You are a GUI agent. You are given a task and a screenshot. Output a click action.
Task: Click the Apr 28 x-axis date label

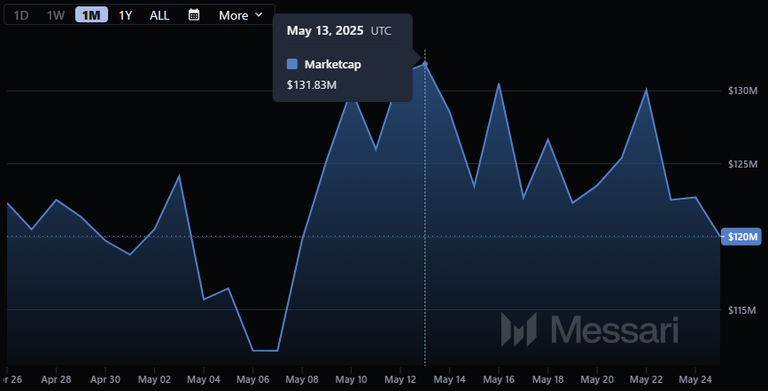click(x=56, y=379)
